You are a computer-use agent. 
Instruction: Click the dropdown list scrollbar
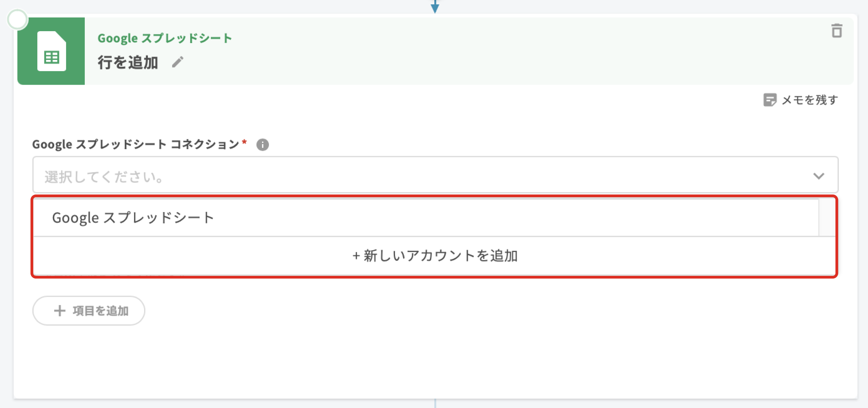(827, 218)
